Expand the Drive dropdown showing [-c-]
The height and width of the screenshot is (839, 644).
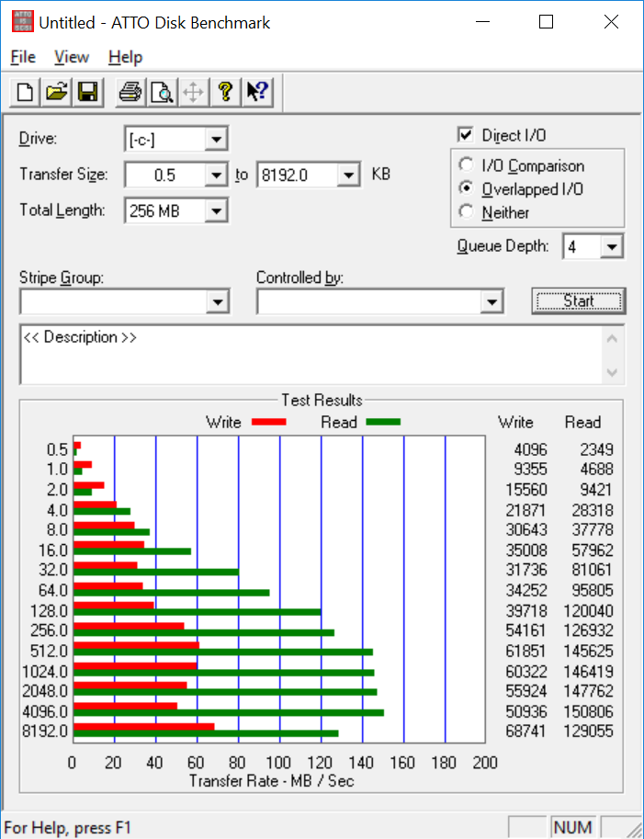coord(216,140)
